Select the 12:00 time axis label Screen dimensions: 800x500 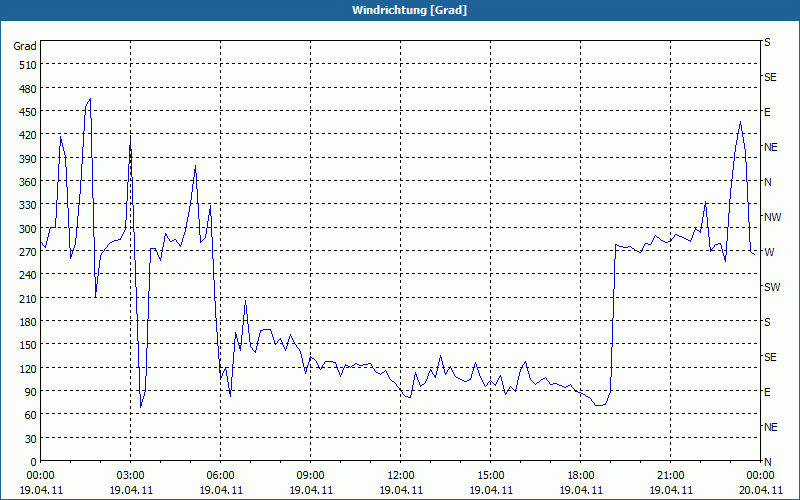pos(401,476)
